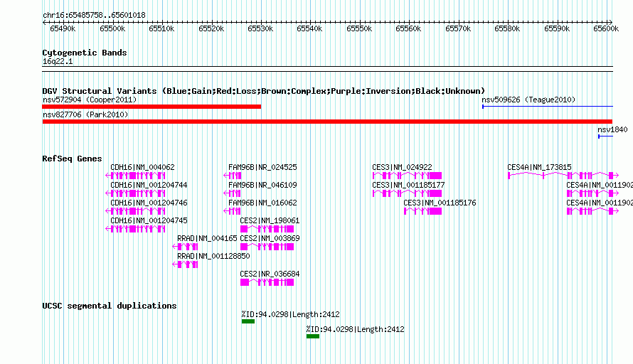633x364 pixels.
Task: Click the CES2|NM_003869 gene label
Action: coord(270,238)
